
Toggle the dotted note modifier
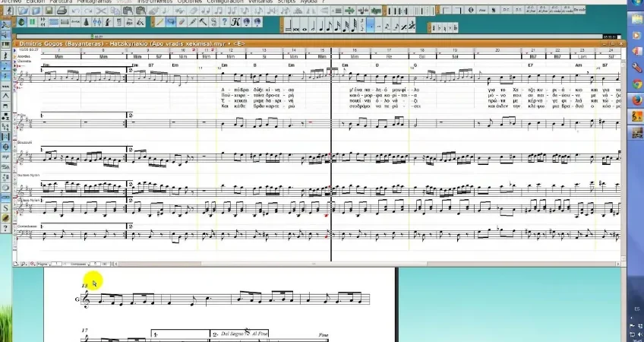tap(371, 27)
